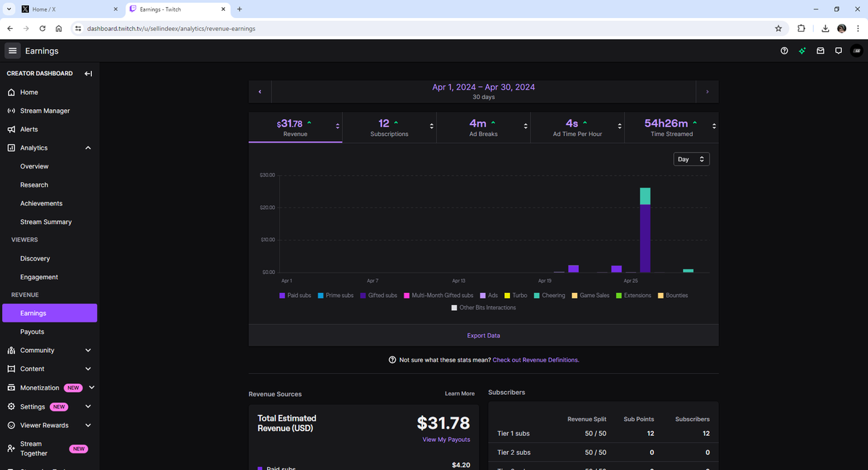
Task: Toggle Ads legend in chart
Action: pos(489,296)
